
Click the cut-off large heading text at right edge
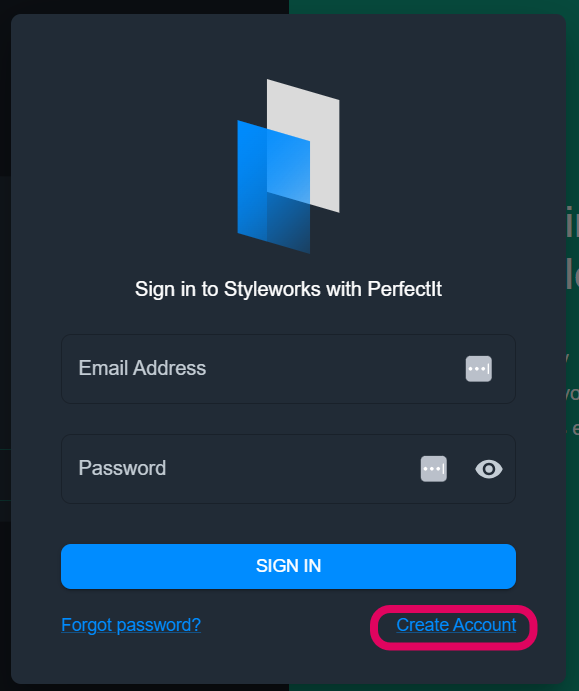[x=572, y=249]
